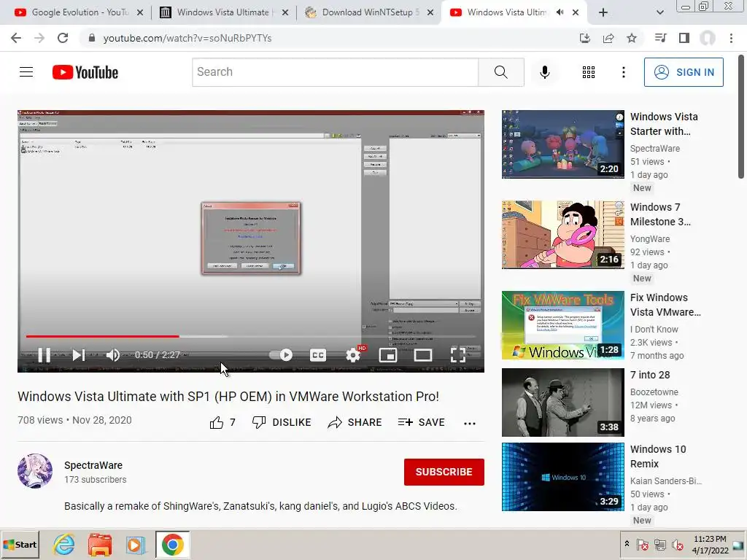Mute the playing tab via speaker icon
747x560 pixels.
(560, 12)
